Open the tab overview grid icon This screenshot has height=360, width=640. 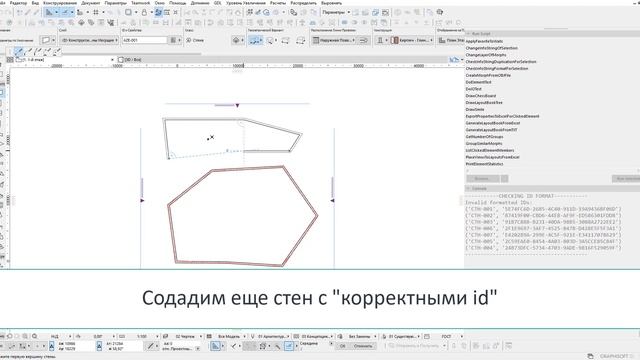10,60
